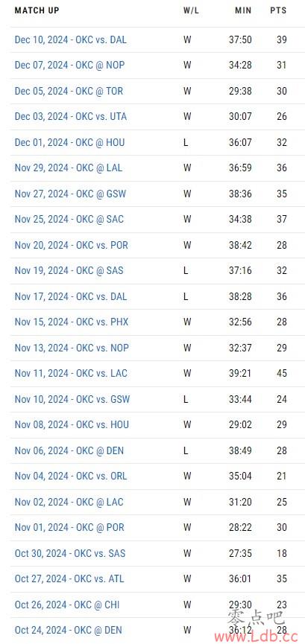Open the Nov 25, 2024 OKC @ SAC game
Image resolution: width=305 pixels, height=644 pixels.
pyautogui.click(x=69, y=219)
